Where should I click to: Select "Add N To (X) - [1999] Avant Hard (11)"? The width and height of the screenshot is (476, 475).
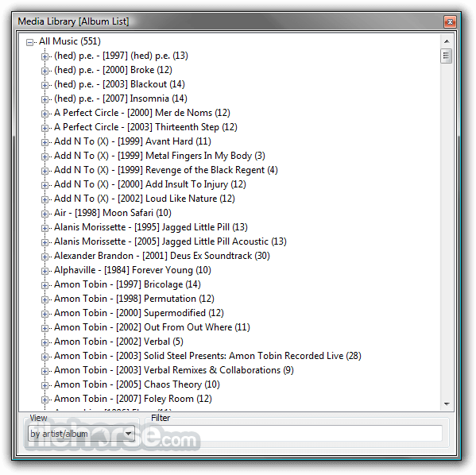pyautogui.click(x=133, y=141)
